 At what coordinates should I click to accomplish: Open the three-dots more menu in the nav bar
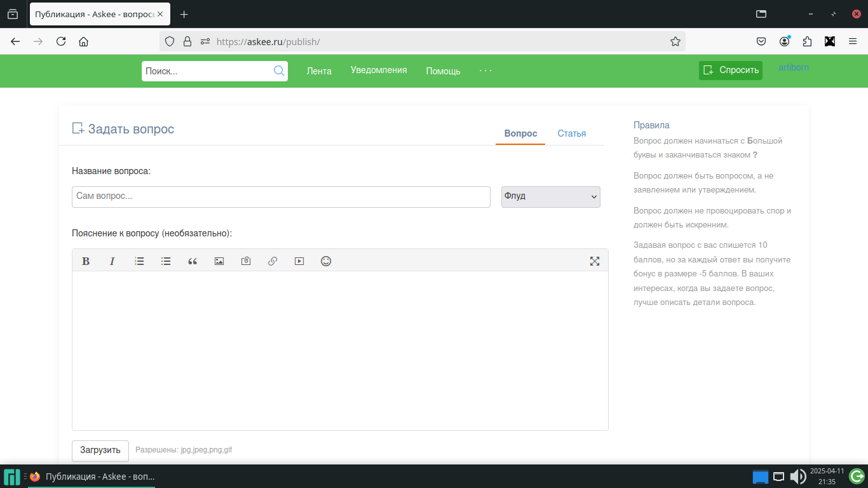click(486, 71)
